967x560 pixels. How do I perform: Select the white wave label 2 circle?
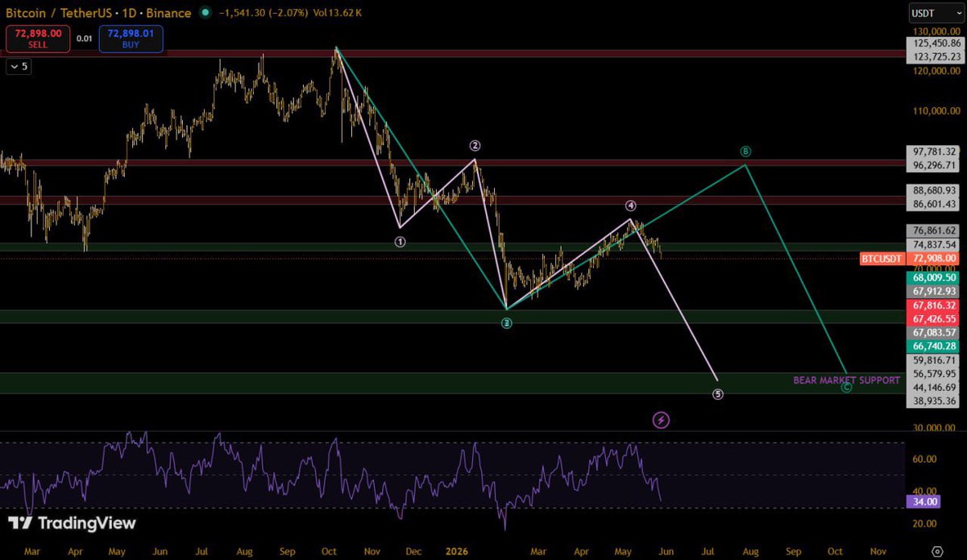tap(475, 146)
